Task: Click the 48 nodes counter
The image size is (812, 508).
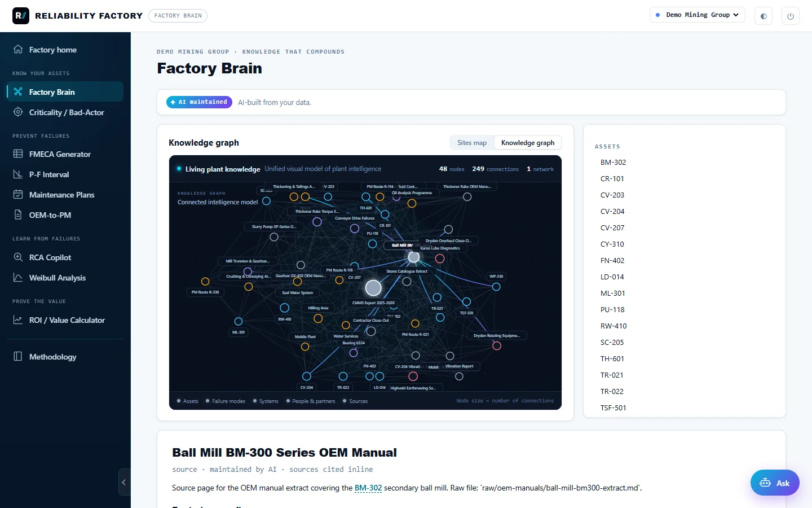Action: (452, 169)
